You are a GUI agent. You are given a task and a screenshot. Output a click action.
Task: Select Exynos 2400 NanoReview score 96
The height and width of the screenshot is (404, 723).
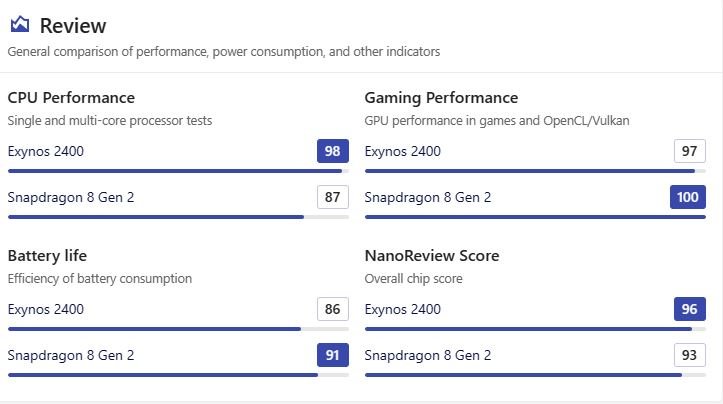[690, 309]
